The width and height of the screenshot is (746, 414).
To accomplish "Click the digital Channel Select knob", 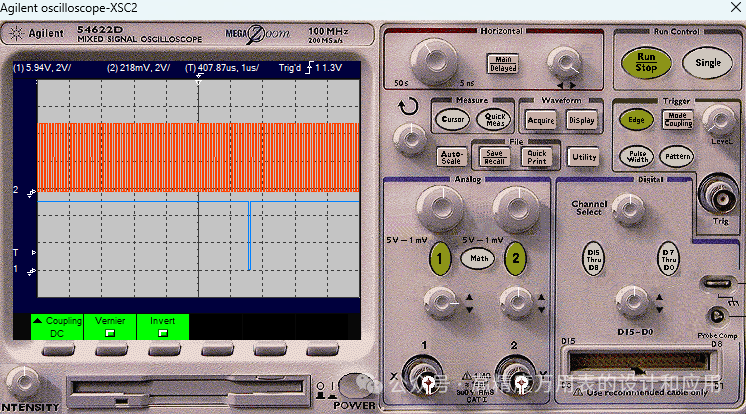I will tap(628, 209).
